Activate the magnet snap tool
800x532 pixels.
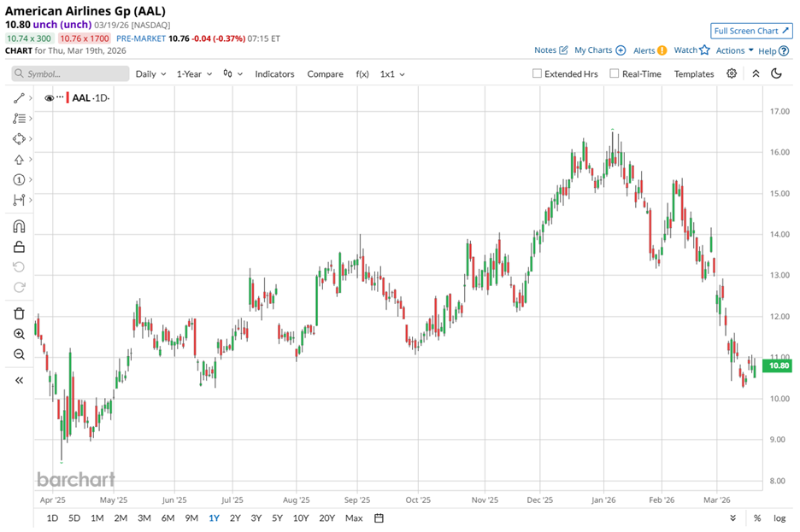point(19,227)
